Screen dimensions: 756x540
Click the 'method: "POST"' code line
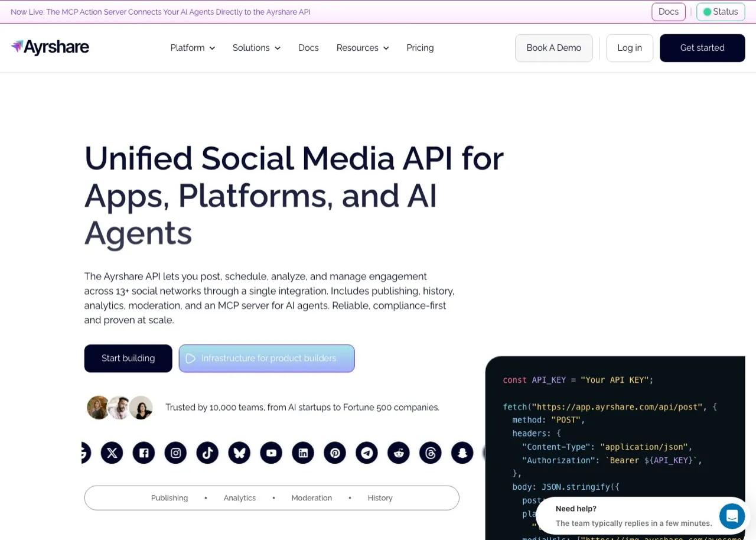(x=549, y=420)
